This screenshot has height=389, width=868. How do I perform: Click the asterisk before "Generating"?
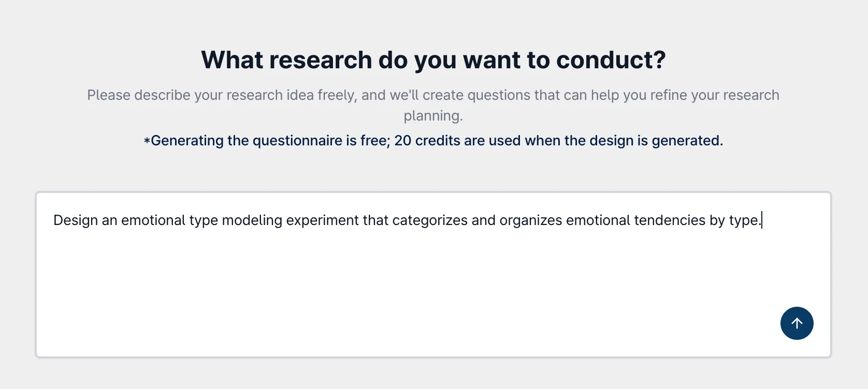pos(147,141)
